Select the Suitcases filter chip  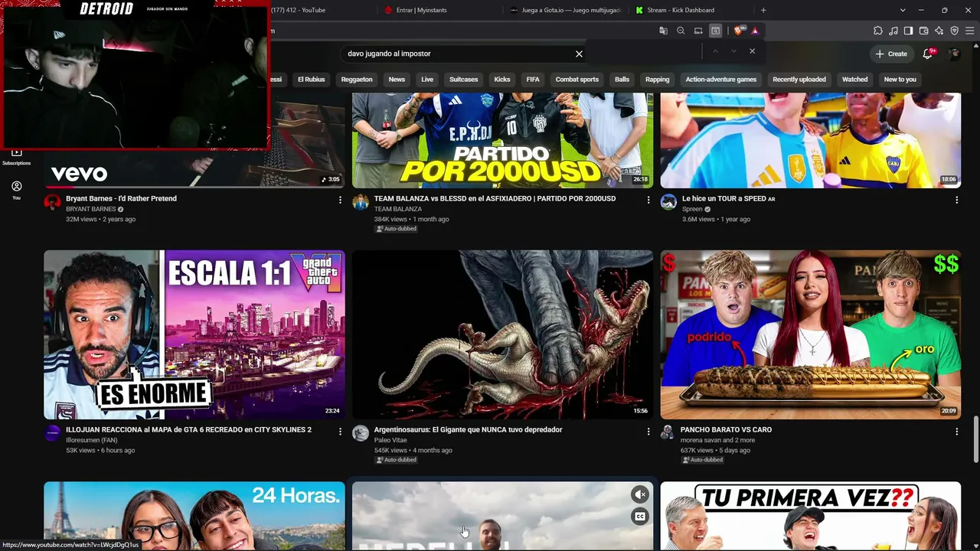(464, 80)
